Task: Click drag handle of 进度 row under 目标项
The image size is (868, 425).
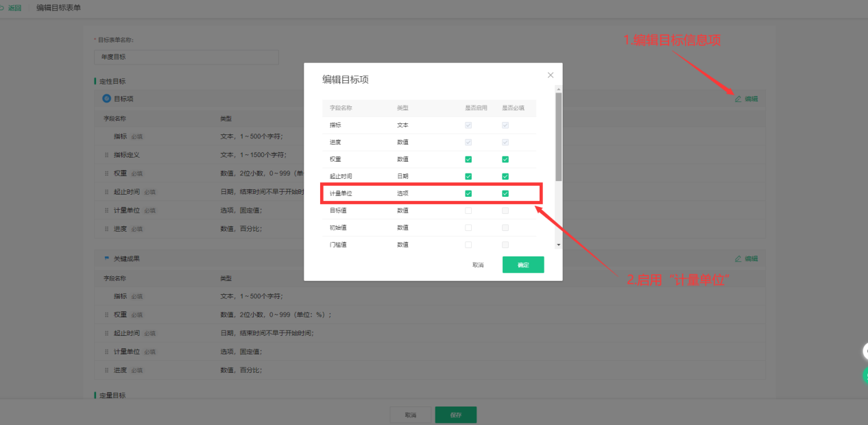Action: click(106, 229)
